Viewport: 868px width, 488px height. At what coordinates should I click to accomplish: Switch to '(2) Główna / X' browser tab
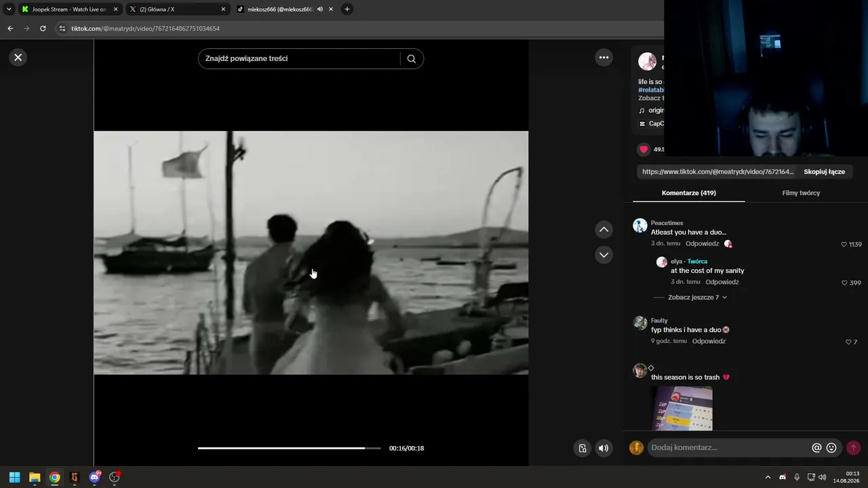click(178, 9)
